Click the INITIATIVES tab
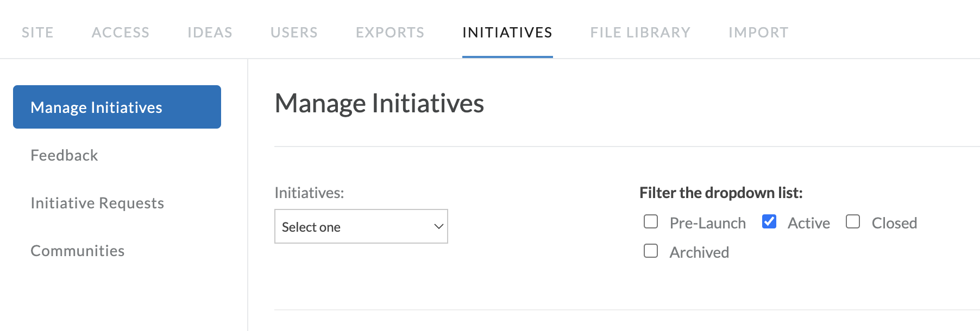Viewport: 980px width, 331px height. tap(507, 33)
